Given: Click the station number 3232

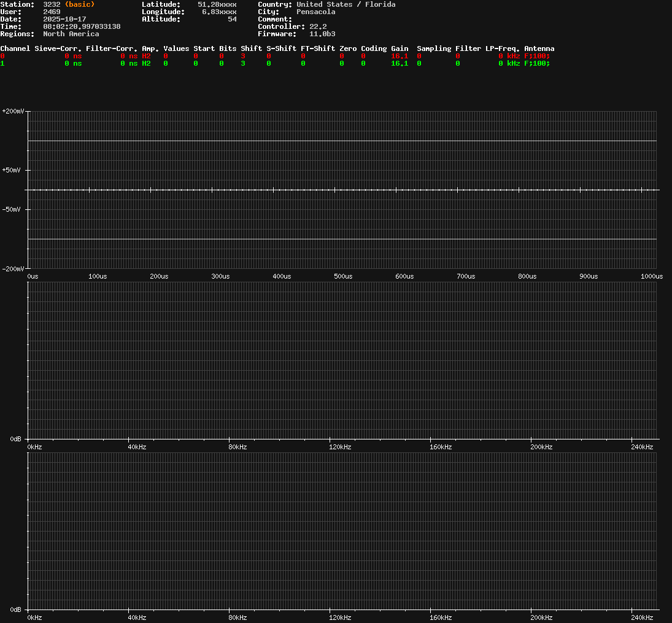Looking at the screenshot, I should tap(52, 4).
